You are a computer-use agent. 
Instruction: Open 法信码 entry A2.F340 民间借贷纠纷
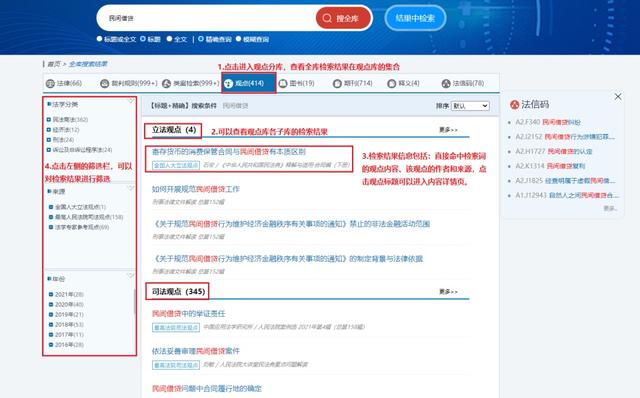tap(548, 122)
